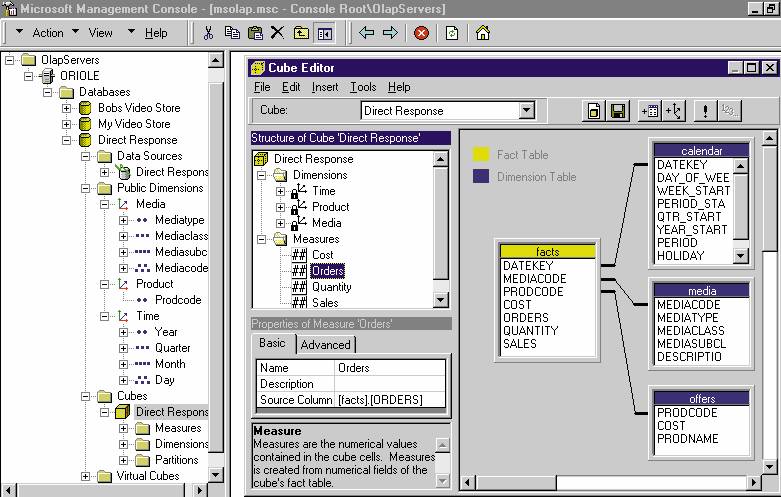This screenshot has height=497, width=781.
Task: Click the Insert Dimension toolbar icon
Action: tap(674, 111)
